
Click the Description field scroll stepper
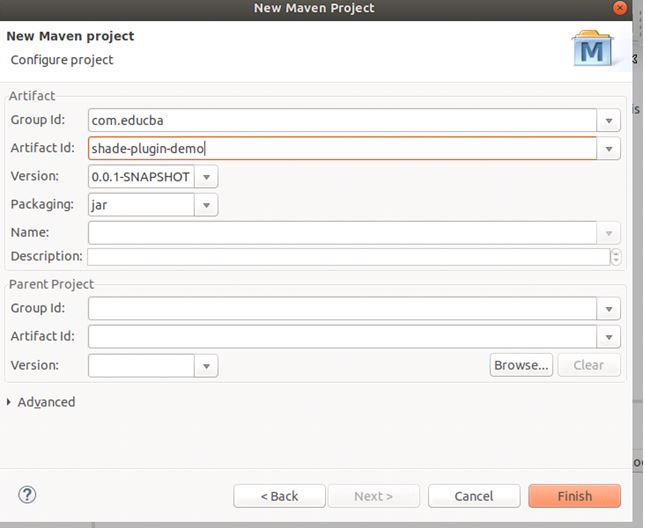coord(615,257)
